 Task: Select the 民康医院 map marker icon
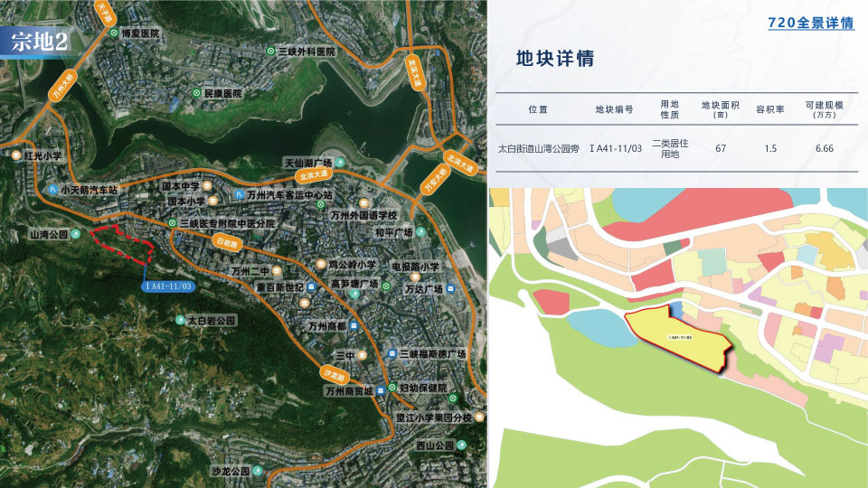(x=196, y=93)
